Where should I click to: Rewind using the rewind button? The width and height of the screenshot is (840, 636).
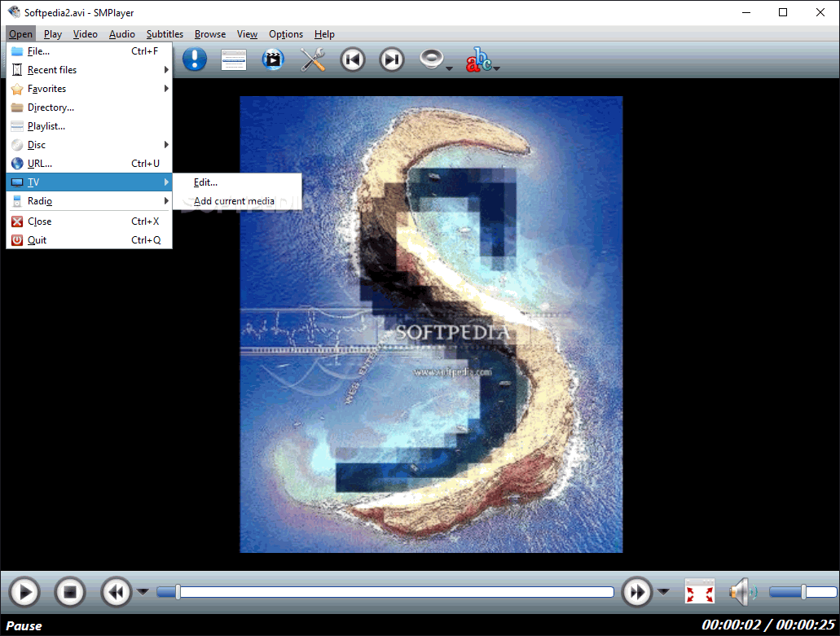[x=117, y=592]
